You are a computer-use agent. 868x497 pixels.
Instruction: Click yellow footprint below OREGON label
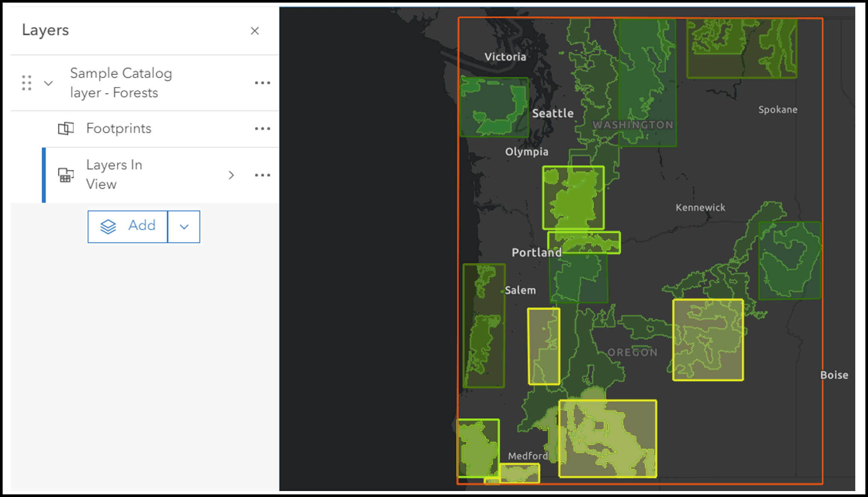coord(607,439)
